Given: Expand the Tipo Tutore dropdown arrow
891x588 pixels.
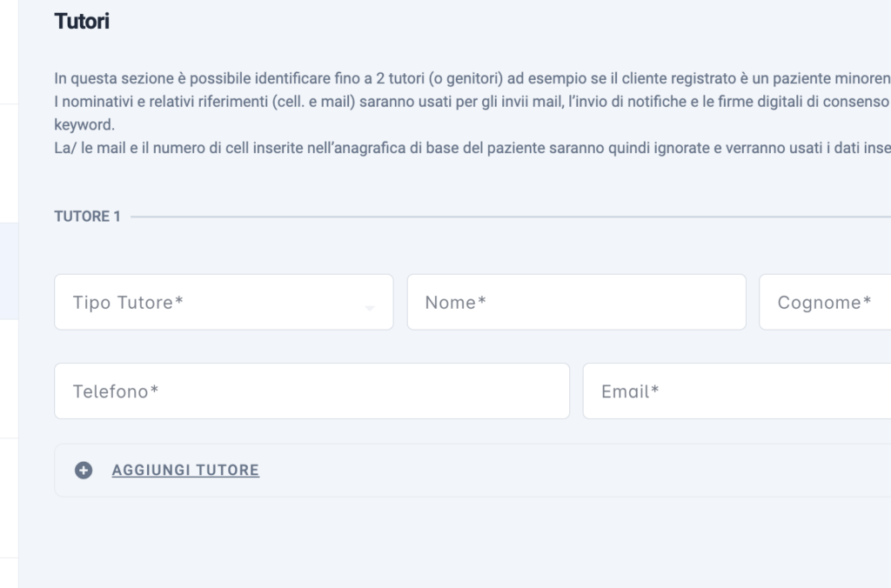Looking at the screenshot, I should (x=369, y=308).
